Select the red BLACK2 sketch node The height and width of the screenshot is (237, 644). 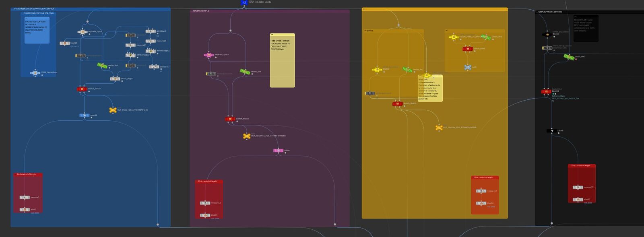click(x=546, y=92)
